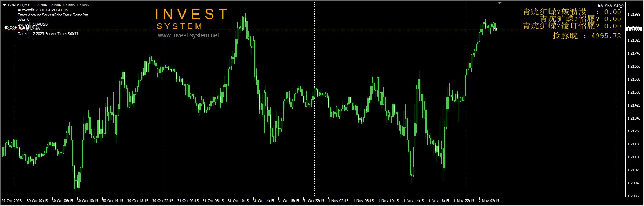Click the 1.21425 price scale label

tap(634, 105)
